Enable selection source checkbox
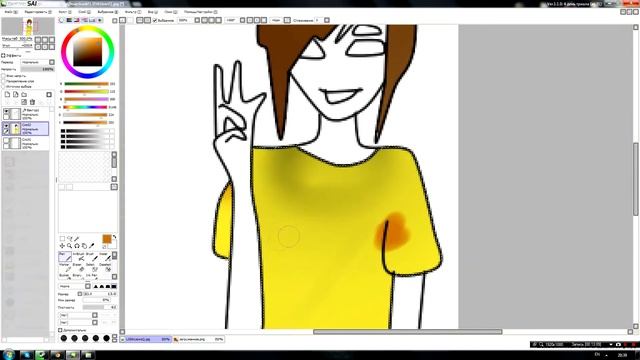This screenshot has height=360, width=640. pyautogui.click(x=3, y=87)
